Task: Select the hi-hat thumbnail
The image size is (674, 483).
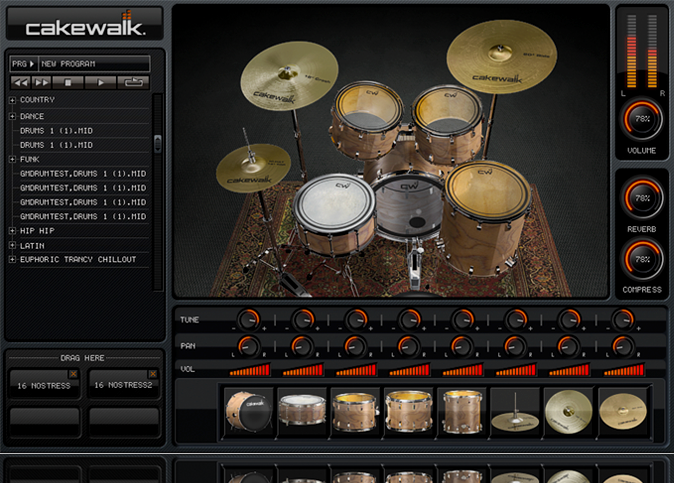Action: point(515,411)
